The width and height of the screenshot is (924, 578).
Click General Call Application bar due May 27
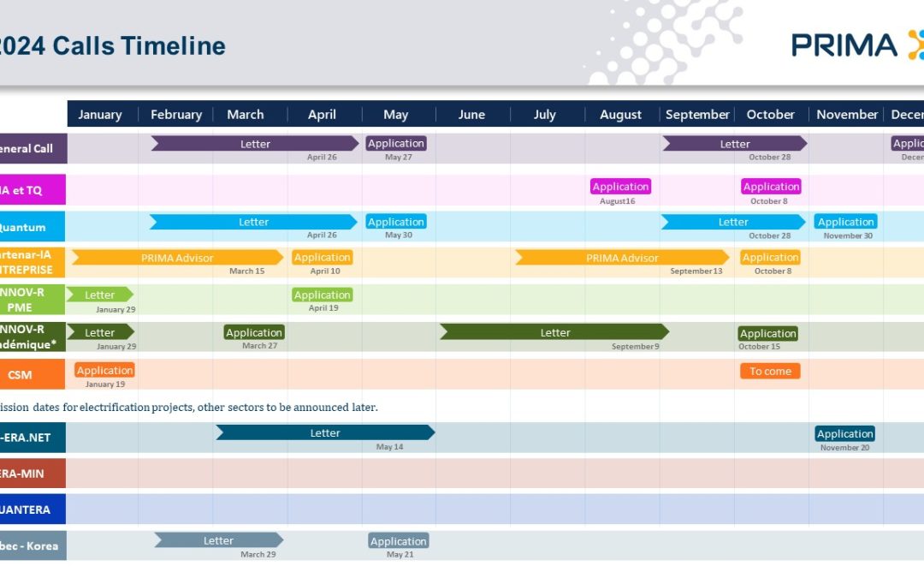pos(396,143)
